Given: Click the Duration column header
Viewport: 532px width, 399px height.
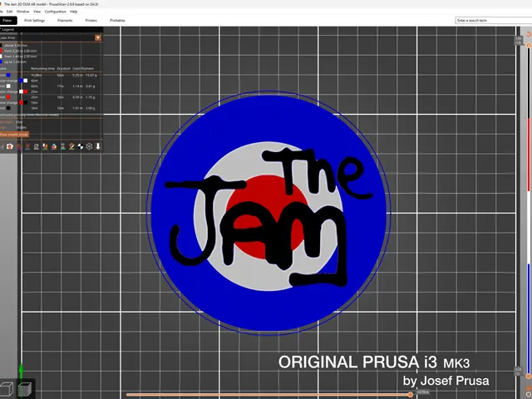Looking at the screenshot, I should click(64, 68).
